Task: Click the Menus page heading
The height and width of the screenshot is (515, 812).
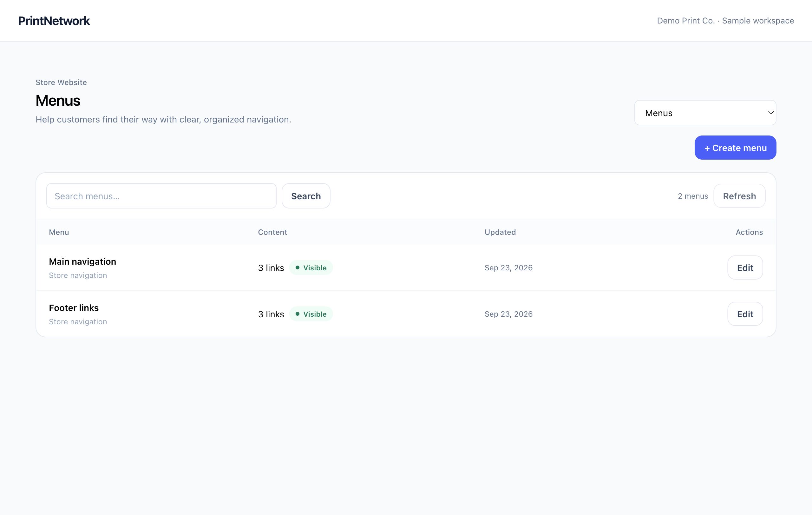Action: pyautogui.click(x=58, y=101)
